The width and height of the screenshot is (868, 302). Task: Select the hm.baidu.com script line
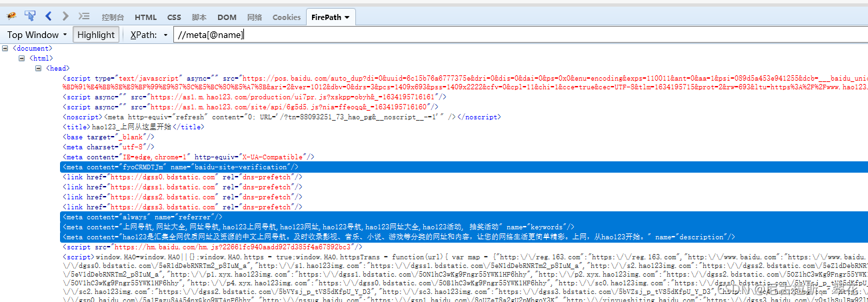(213, 247)
